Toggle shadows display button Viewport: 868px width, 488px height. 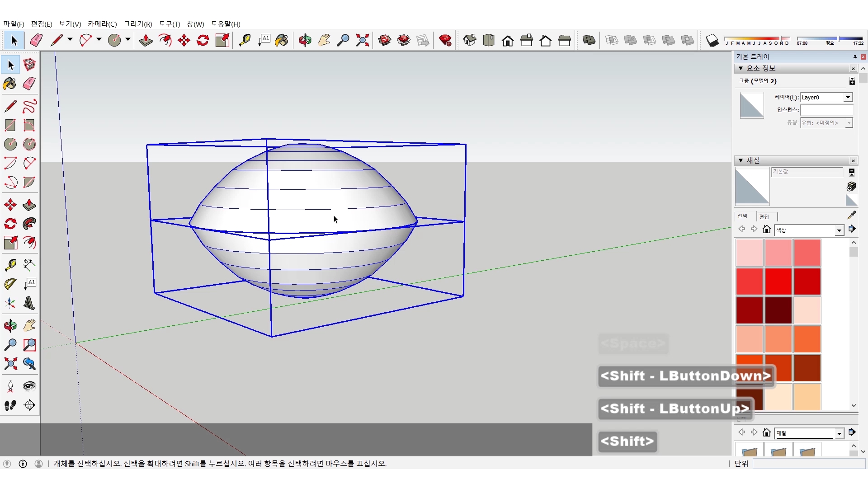pos(712,41)
